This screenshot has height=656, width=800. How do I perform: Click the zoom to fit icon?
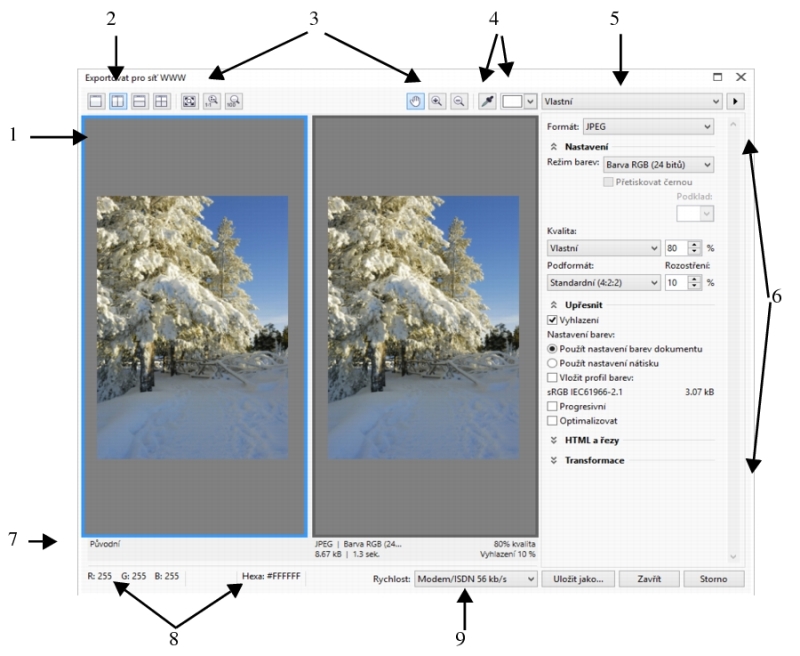[189, 101]
